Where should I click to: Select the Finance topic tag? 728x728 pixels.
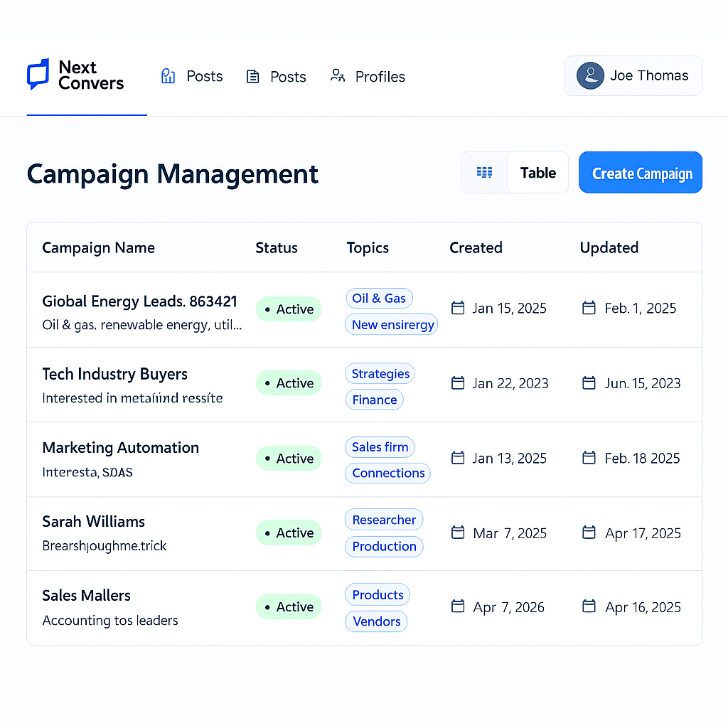coord(374,400)
